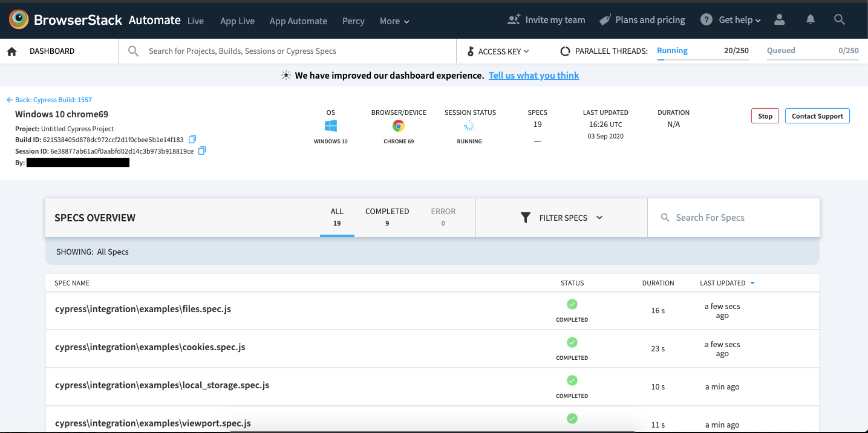868x433 pixels.
Task: Switch to the Completed specs tab
Action: click(x=387, y=217)
